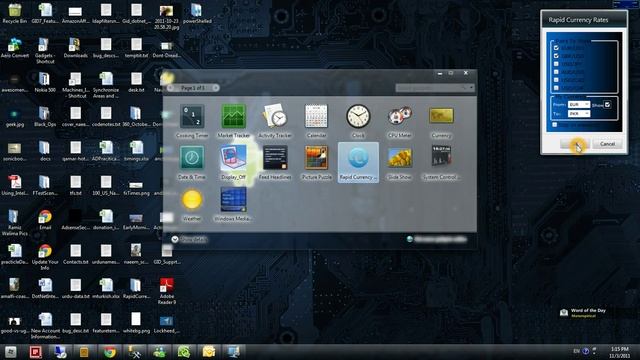Select the Weather gadget
Viewport: 640px width, 360px height.
(192, 205)
